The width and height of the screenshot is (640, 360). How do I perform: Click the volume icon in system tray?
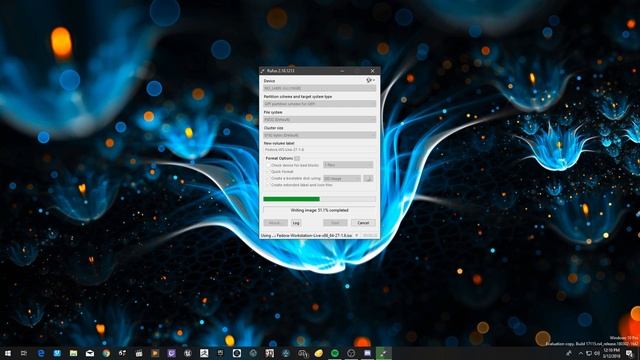point(597,353)
